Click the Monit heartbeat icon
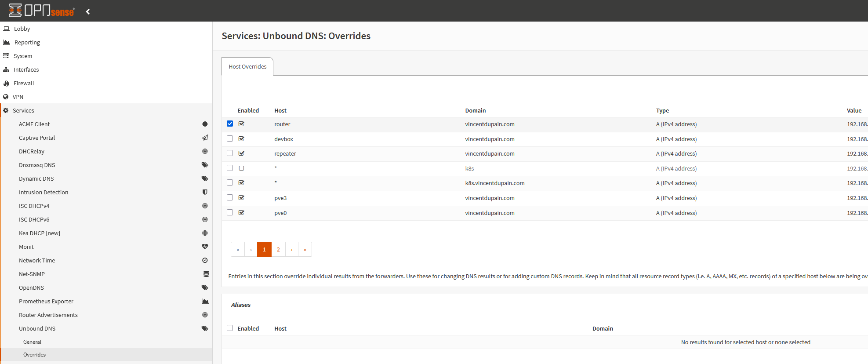The height and width of the screenshot is (364, 868). tap(205, 247)
